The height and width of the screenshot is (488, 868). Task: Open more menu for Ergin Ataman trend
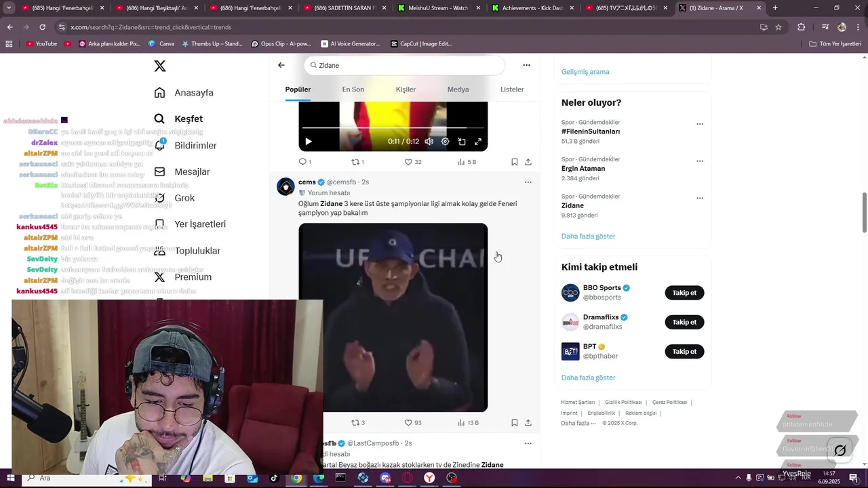[x=700, y=161]
